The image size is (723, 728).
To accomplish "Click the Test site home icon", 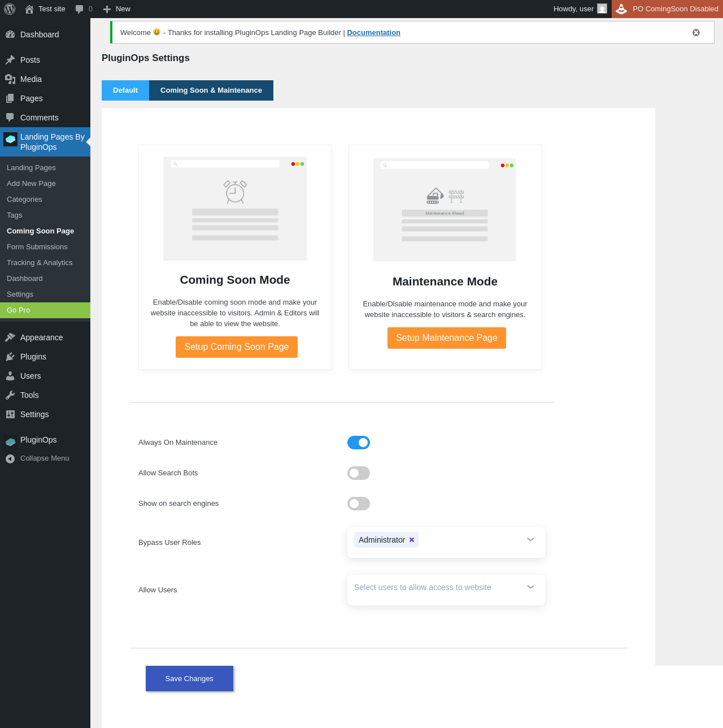I will pos(29,9).
